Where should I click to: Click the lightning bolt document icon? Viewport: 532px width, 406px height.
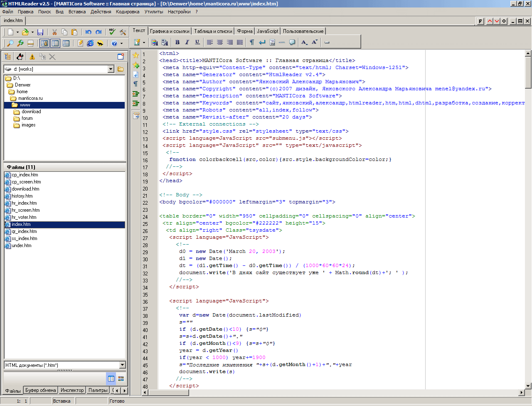[80, 43]
